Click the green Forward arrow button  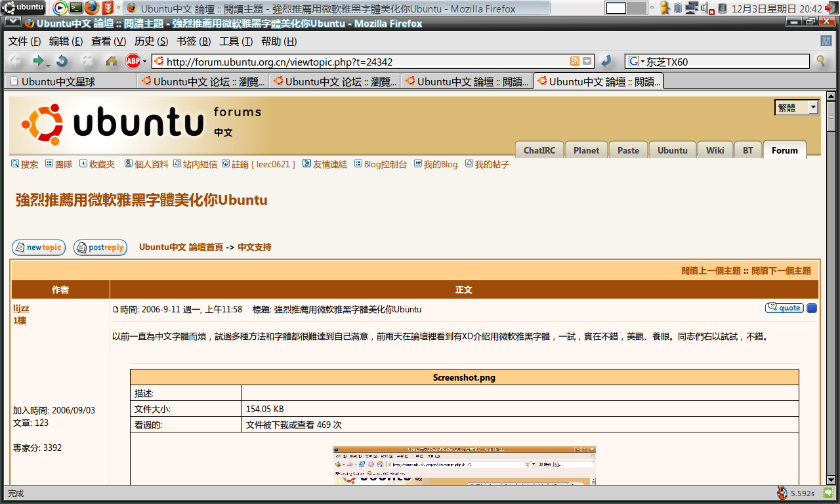(x=39, y=61)
